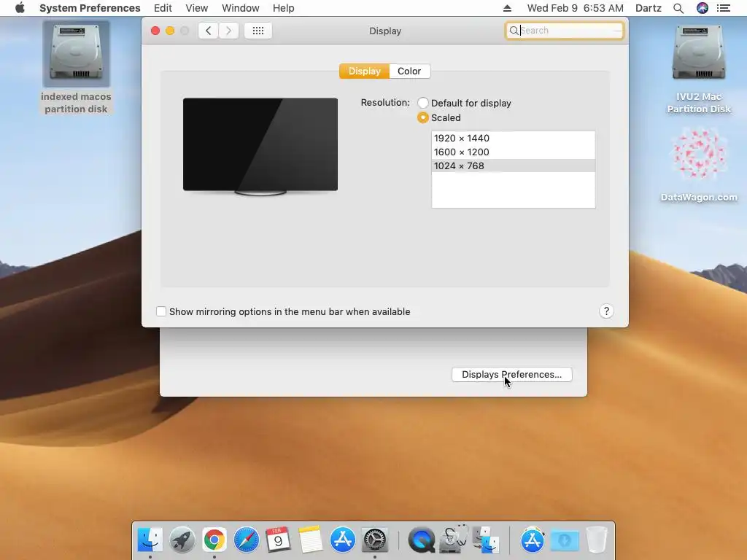Open the help question mark button
The image size is (747, 560).
606,311
